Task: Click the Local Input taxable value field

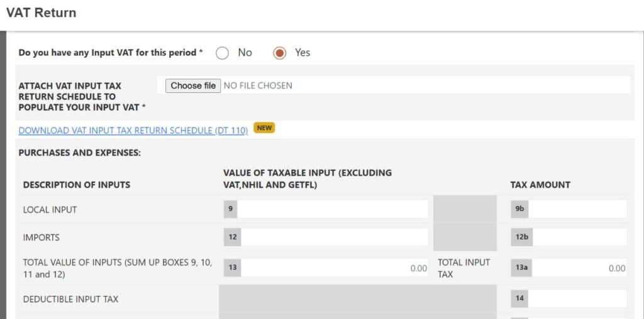Action: tap(333, 209)
